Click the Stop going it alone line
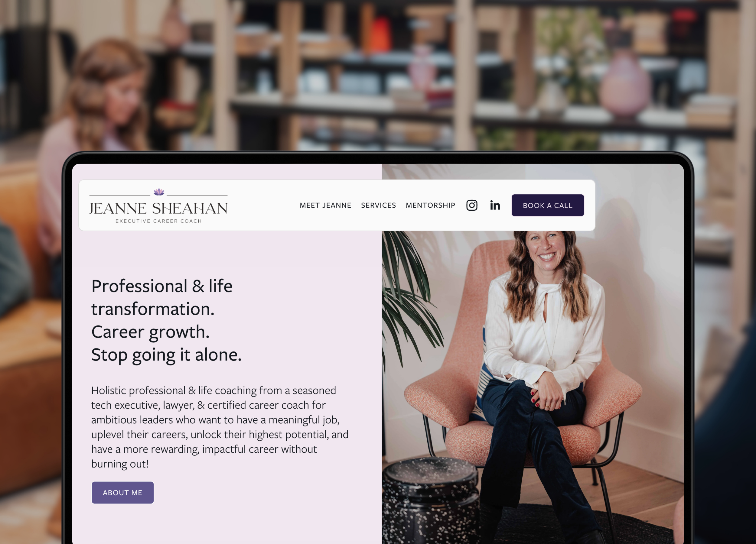This screenshot has width=756, height=544. tap(166, 355)
